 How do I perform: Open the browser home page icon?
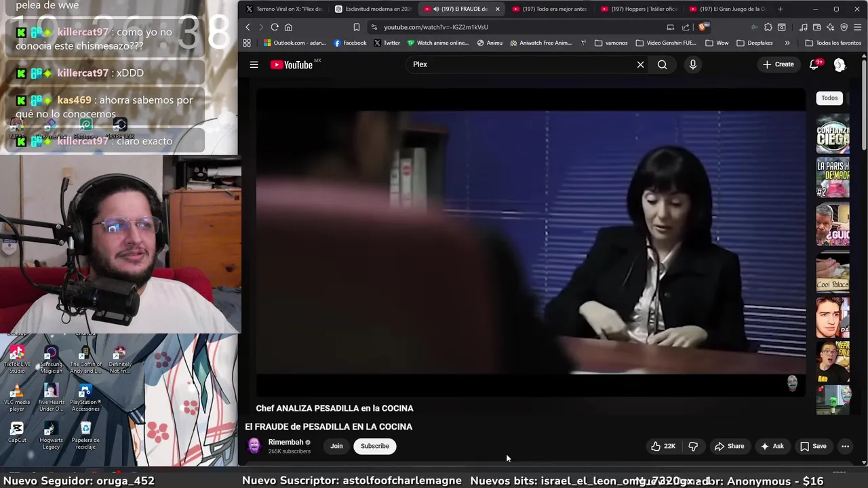coord(288,27)
